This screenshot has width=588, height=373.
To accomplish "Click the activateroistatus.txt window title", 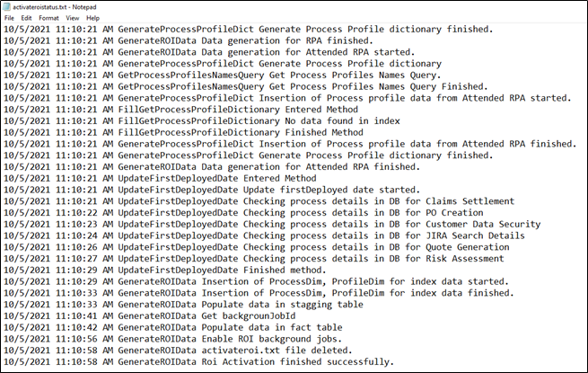I will click(55, 7).
